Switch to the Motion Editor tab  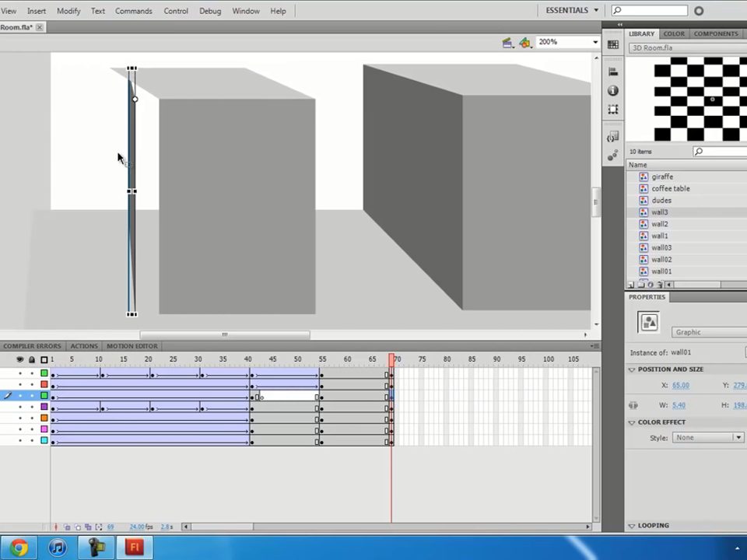pos(132,346)
